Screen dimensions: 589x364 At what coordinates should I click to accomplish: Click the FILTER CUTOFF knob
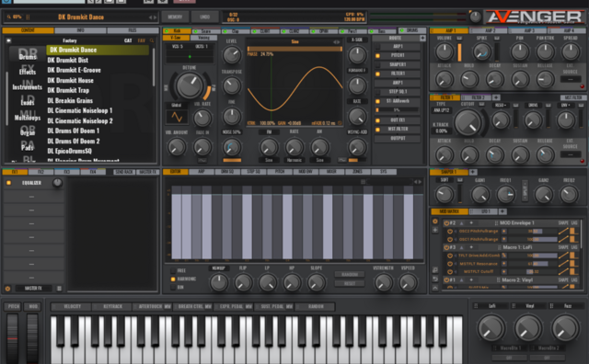coord(468,122)
